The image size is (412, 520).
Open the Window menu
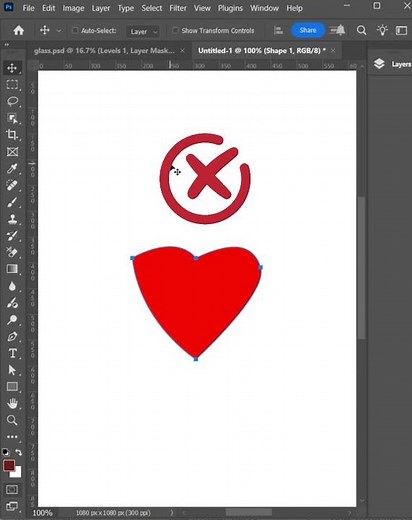[264, 8]
